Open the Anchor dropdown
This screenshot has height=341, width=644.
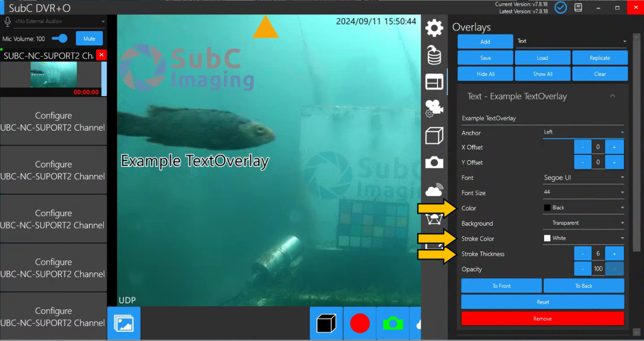point(583,132)
